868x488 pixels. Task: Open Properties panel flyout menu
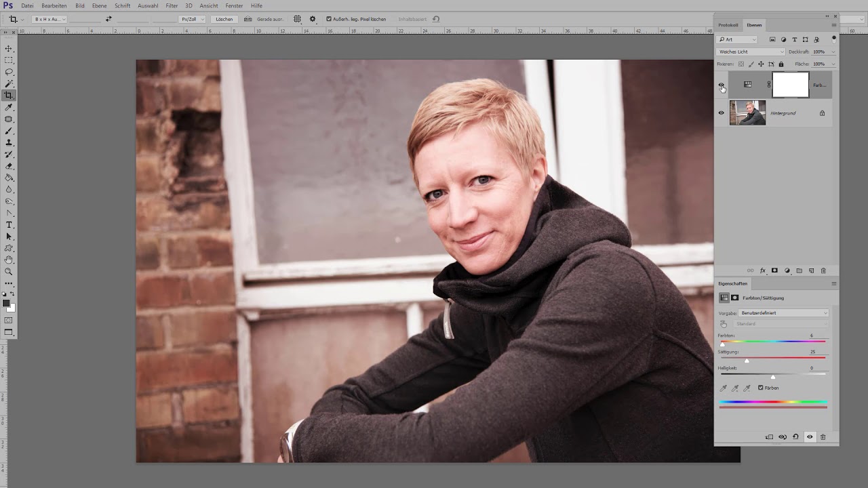[x=833, y=283]
